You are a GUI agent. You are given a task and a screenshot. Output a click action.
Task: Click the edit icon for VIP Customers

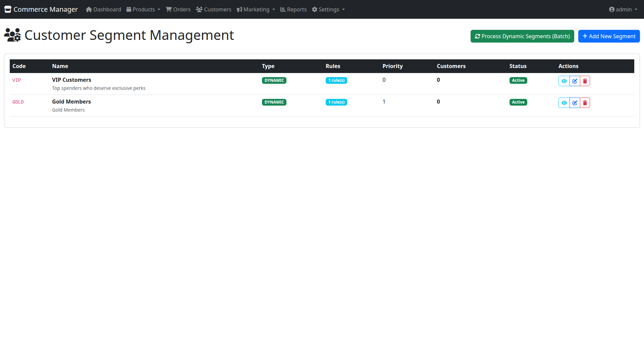click(x=575, y=81)
